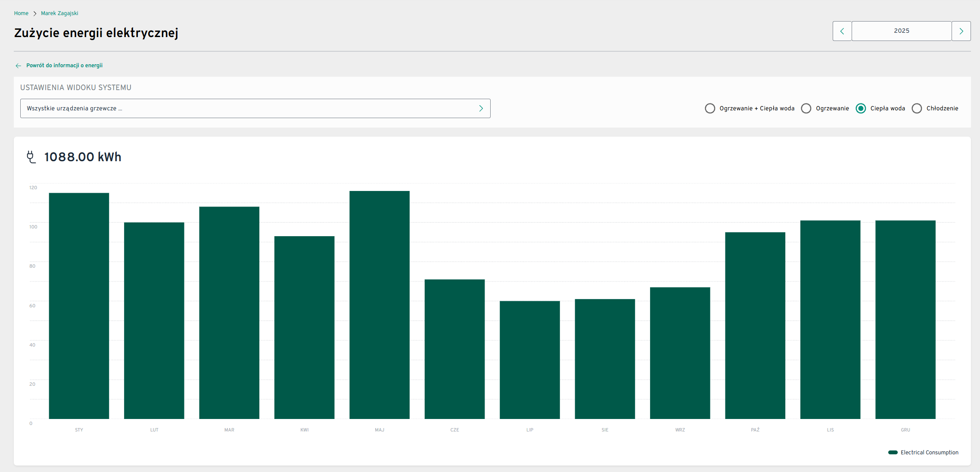Click the previous year arrow button

(842, 31)
